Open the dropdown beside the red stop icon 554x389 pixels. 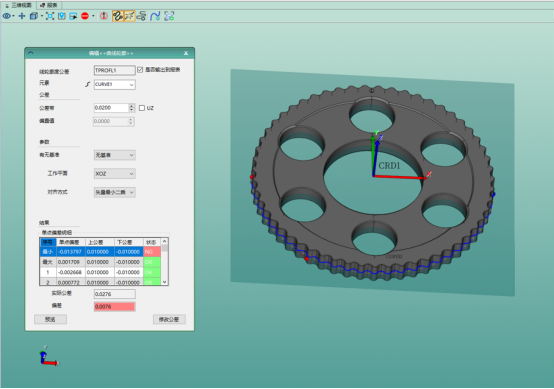point(93,16)
